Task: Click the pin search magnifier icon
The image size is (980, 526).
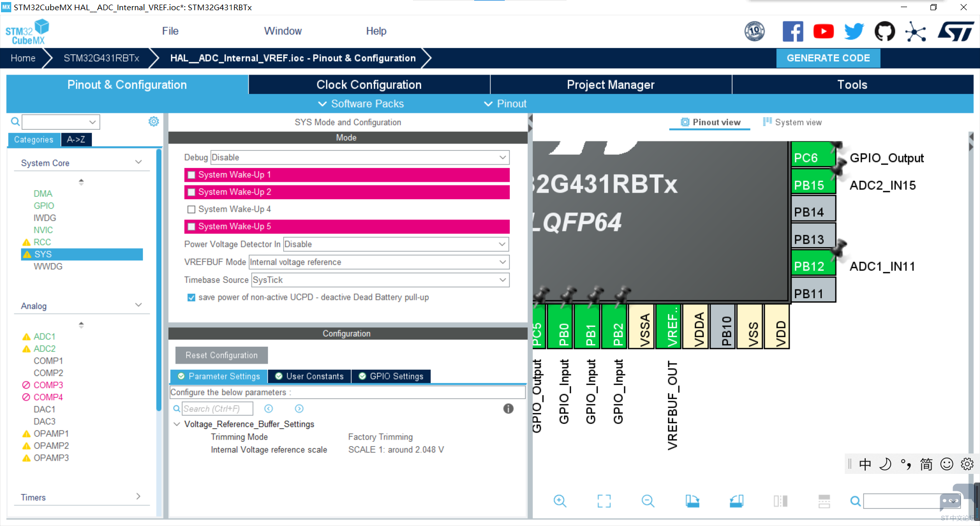Action: (855, 501)
